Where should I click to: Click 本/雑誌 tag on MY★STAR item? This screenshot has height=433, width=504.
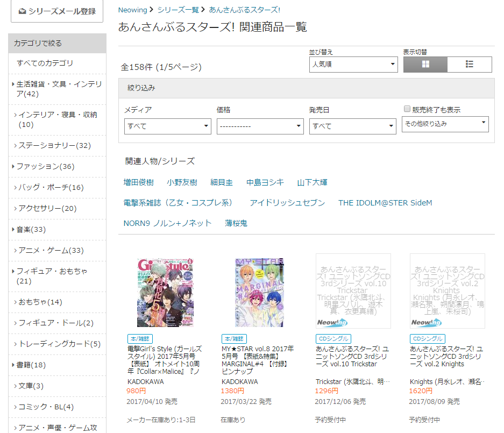(x=234, y=339)
